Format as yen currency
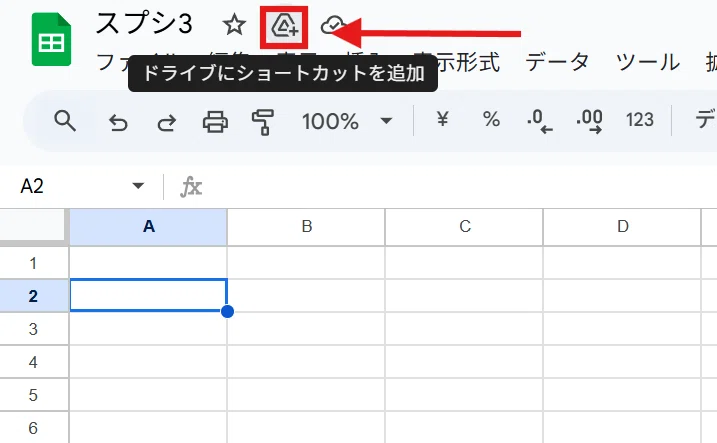717x443 pixels. [442, 120]
